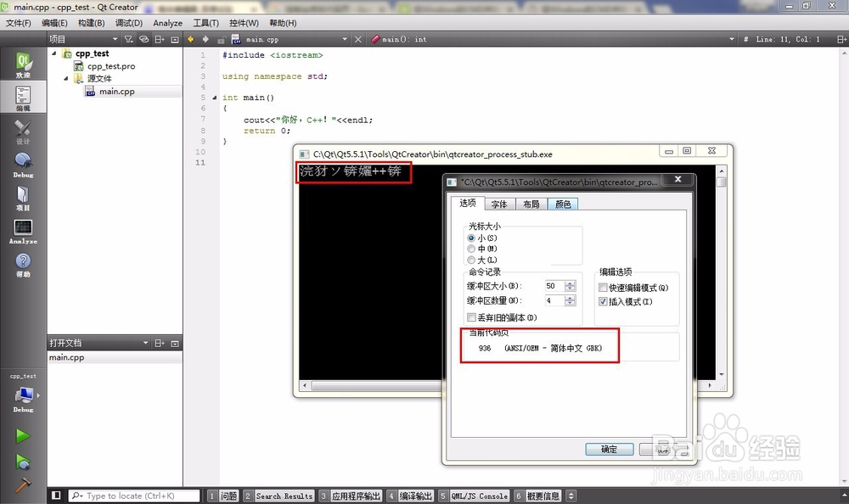Image resolution: width=849 pixels, height=504 pixels.
Task: Open the cpp_test Debug kit selector
Action: [24, 394]
